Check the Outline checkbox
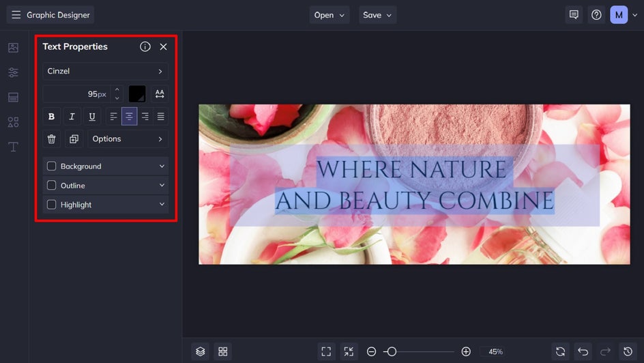The image size is (644, 363). point(51,186)
